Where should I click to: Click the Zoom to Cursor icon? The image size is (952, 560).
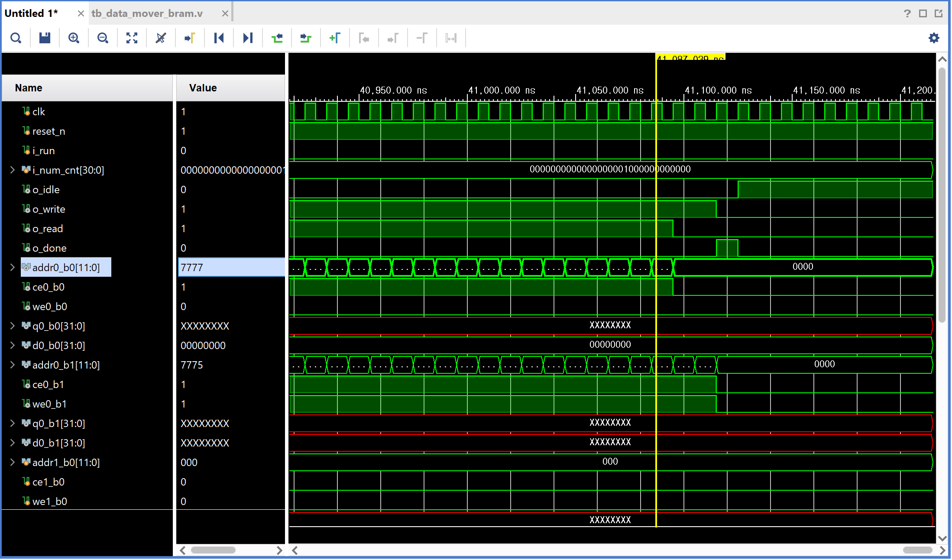(x=161, y=38)
